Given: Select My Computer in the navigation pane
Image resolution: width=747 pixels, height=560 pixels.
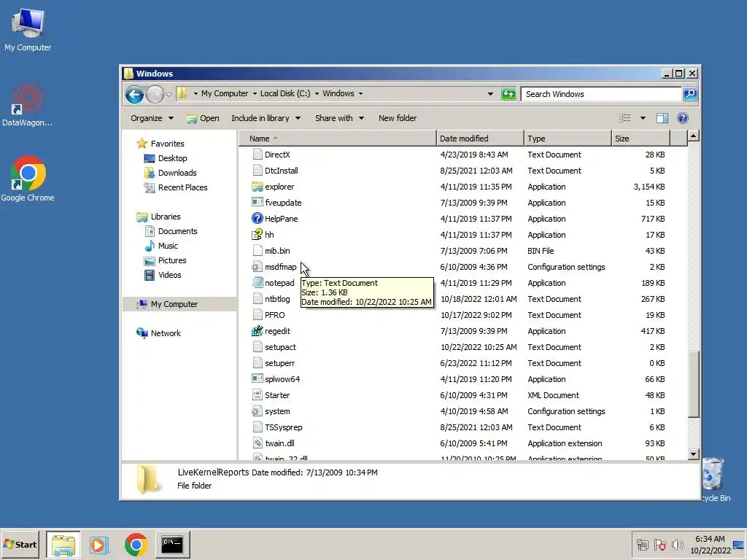Looking at the screenshot, I should [x=174, y=304].
